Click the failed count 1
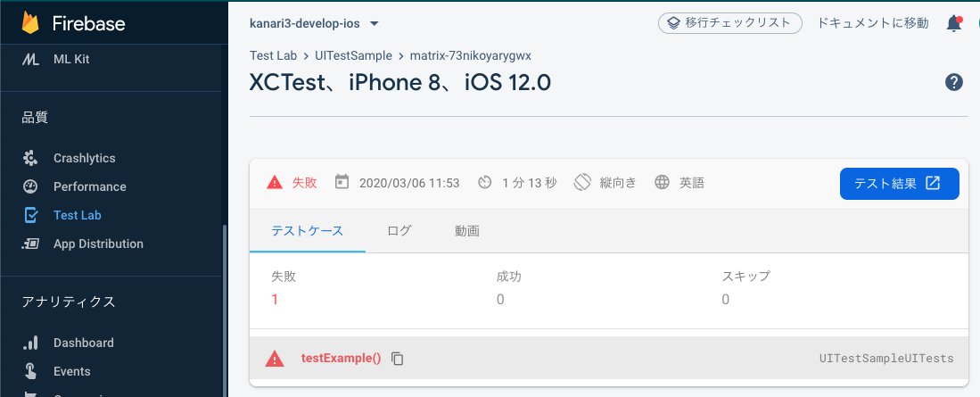 [275, 300]
